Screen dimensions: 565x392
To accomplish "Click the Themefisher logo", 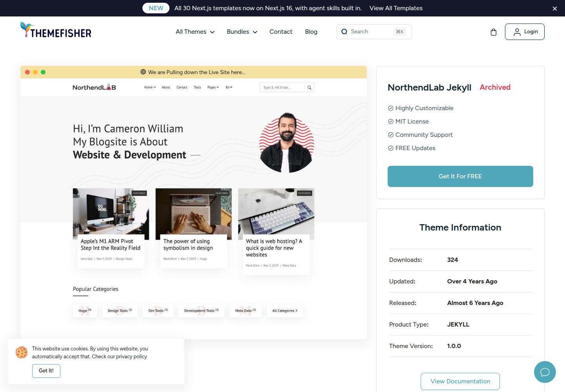I will tap(56, 30).
